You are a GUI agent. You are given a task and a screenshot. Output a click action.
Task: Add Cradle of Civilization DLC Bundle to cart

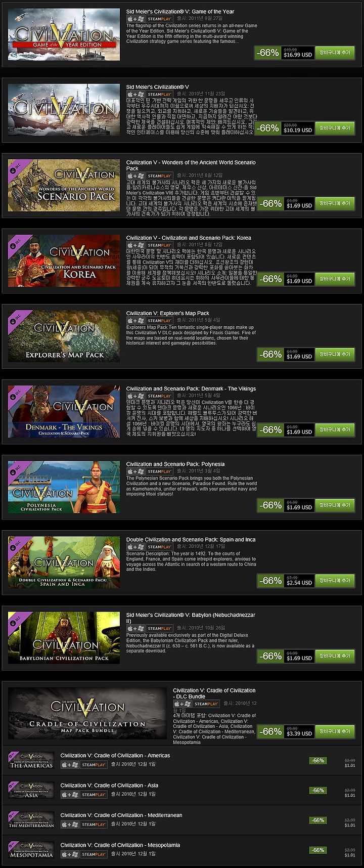point(335,731)
